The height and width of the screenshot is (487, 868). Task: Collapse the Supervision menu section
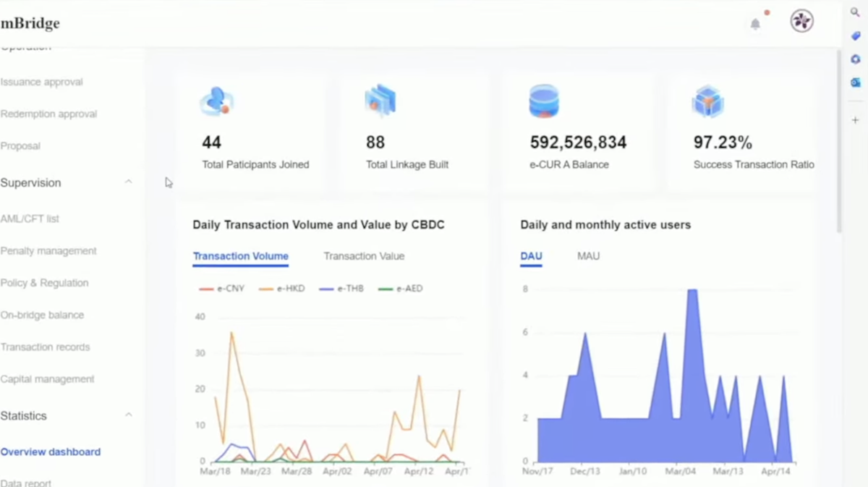click(x=128, y=182)
